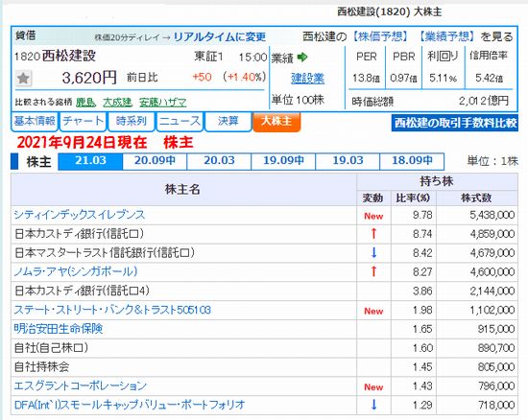Select the 18.09中 period tab
This screenshot has width=528, height=420.
pyautogui.click(x=412, y=161)
